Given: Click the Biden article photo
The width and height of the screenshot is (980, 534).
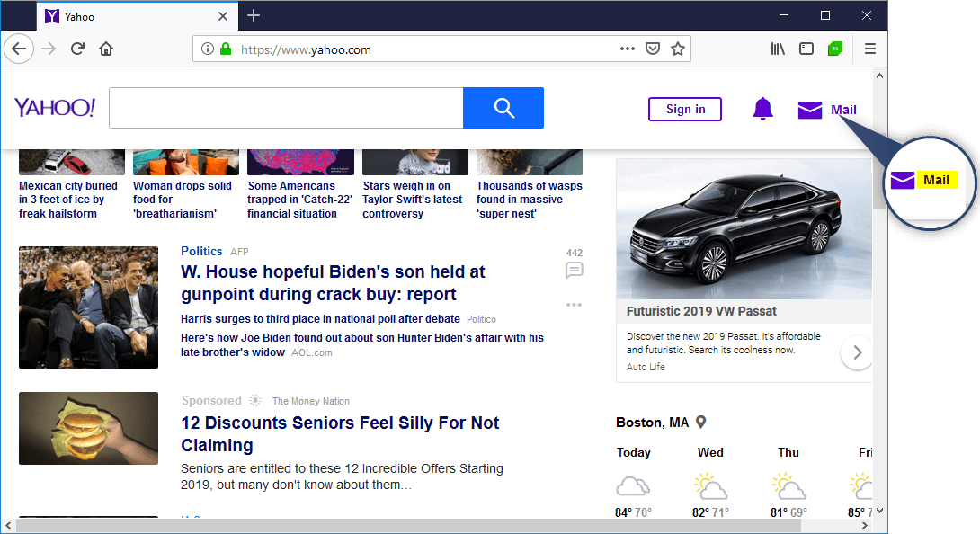Looking at the screenshot, I should 89,307.
